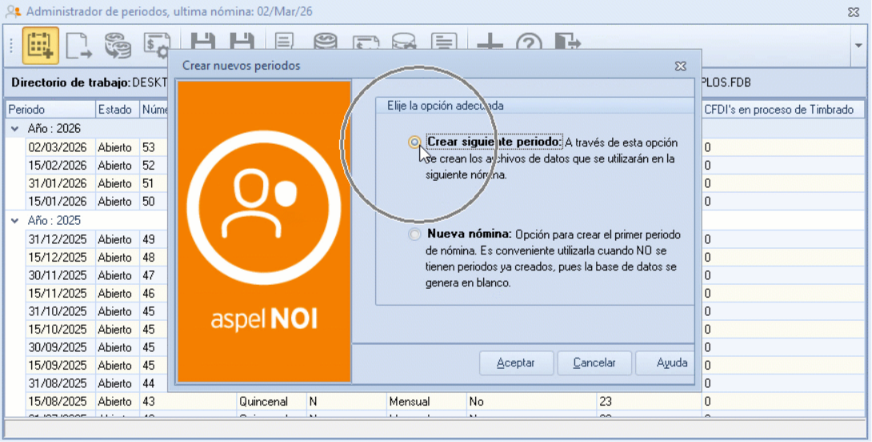Image resolution: width=872 pixels, height=442 pixels.
Task: Click period number 49
Action: coord(148,240)
